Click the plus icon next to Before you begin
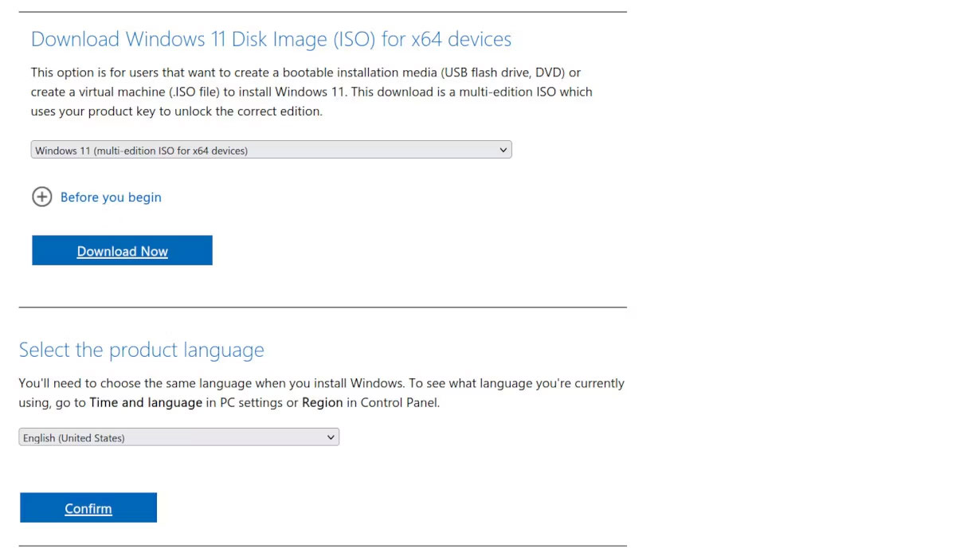The width and height of the screenshot is (956, 560). (x=41, y=197)
